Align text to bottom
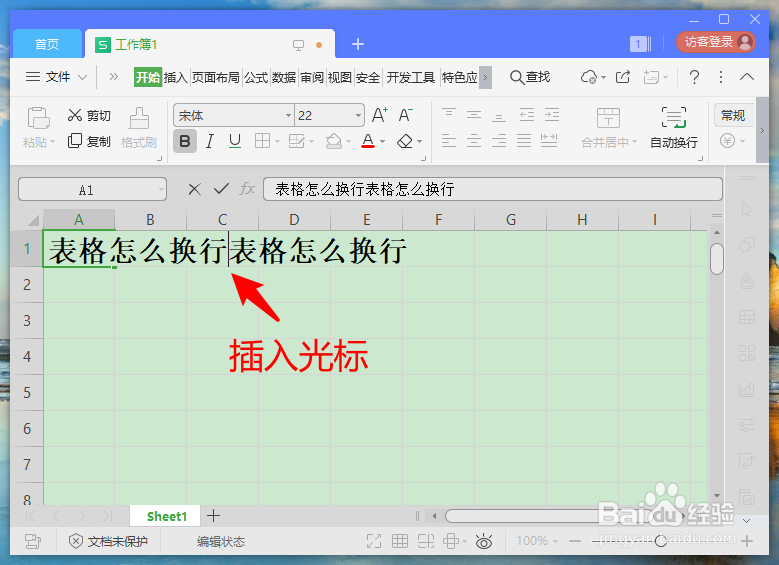Image resolution: width=779 pixels, height=565 pixels. 499,115
